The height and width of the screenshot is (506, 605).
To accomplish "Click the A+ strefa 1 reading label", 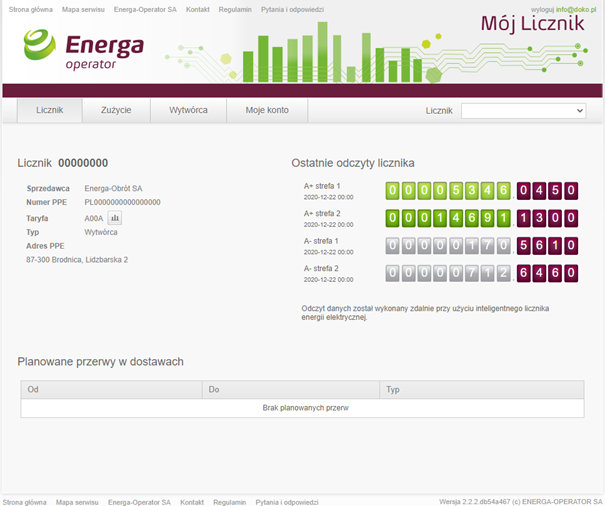I will pyautogui.click(x=322, y=186).
